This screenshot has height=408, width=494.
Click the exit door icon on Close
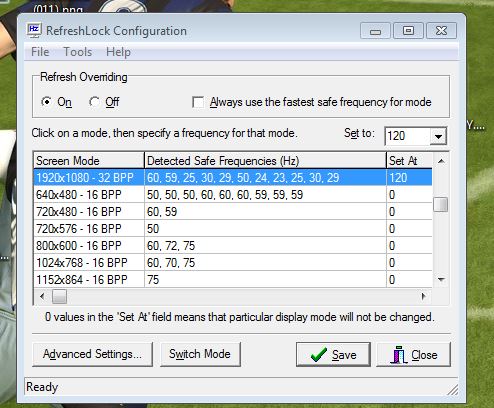point(399,355)
